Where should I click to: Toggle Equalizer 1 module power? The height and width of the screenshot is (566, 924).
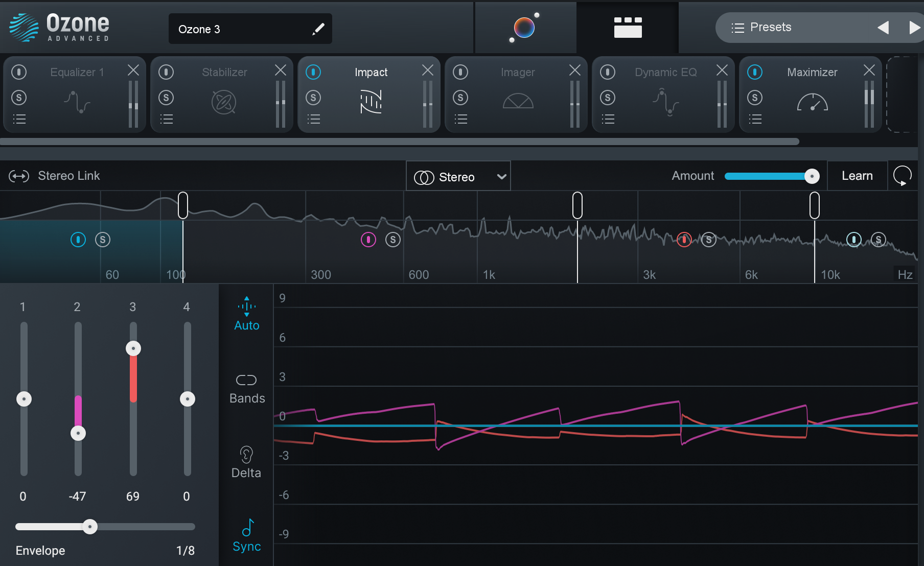pyautogui.click(x=19, y=72)
